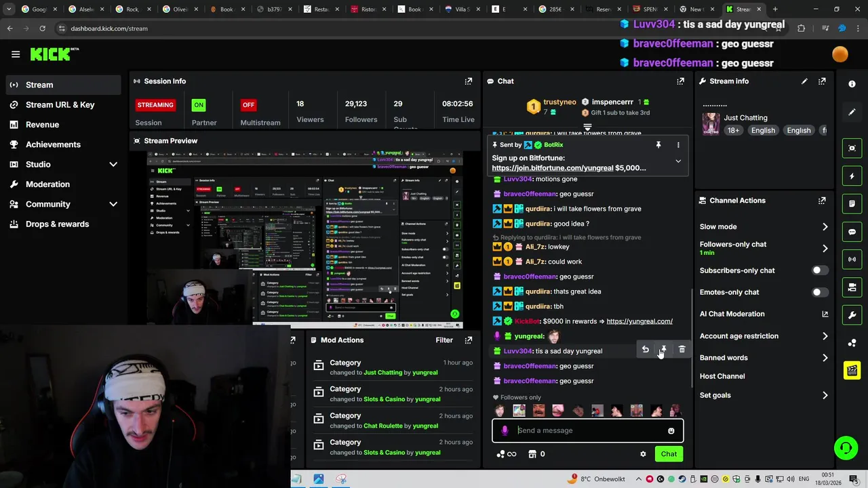Open the Moderation page
Screen dimensions: 868x488
[x=62, y=184]
